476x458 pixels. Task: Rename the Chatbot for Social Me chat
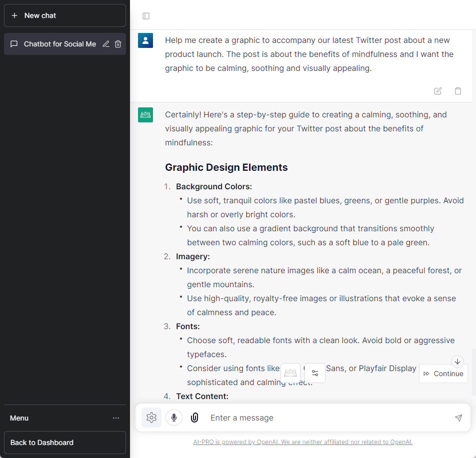click(106, 44)
